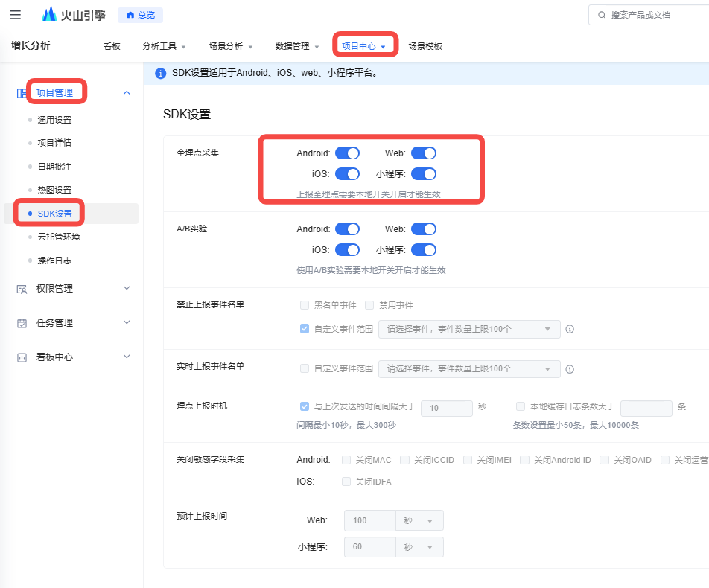Click the send interval seconds input field
This screenshot has height=588, width=709.
(x=447, y=408)
